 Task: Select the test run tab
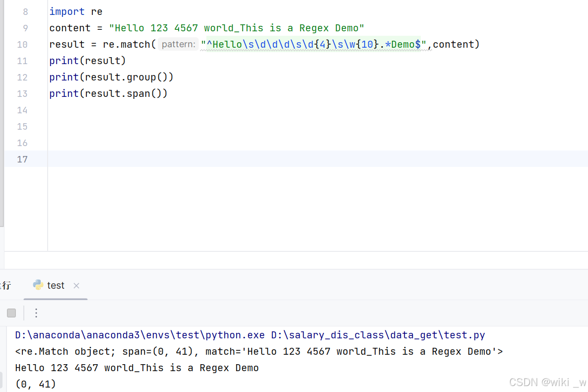coord(56,285)
